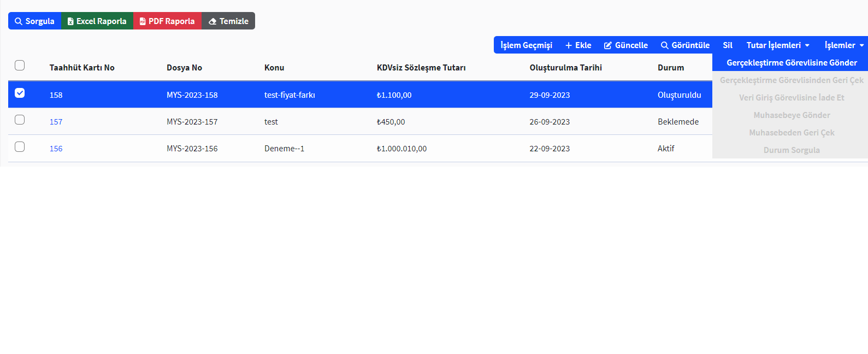Check the checkbox for row 157
Screen dimensions: 868x354
click(x=20, y=120)
